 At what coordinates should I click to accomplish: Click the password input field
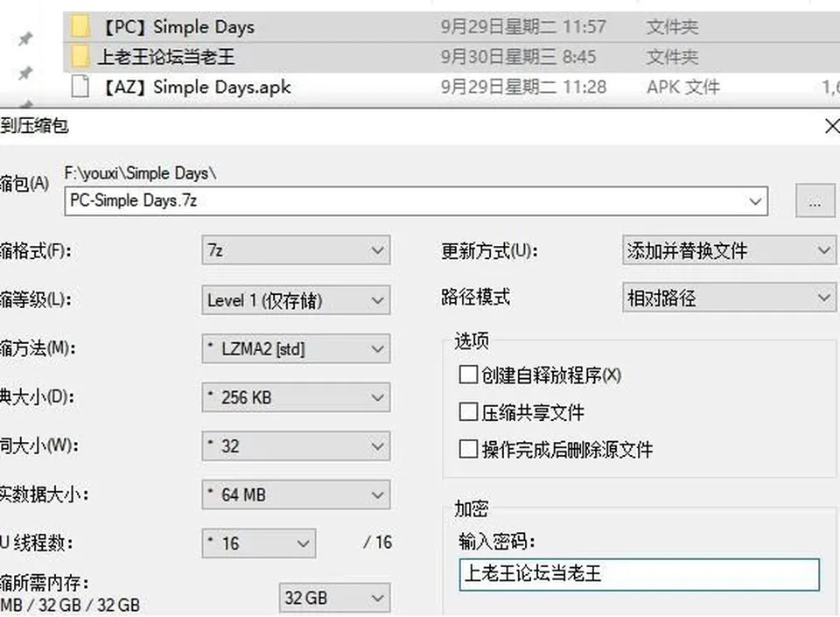639,574
